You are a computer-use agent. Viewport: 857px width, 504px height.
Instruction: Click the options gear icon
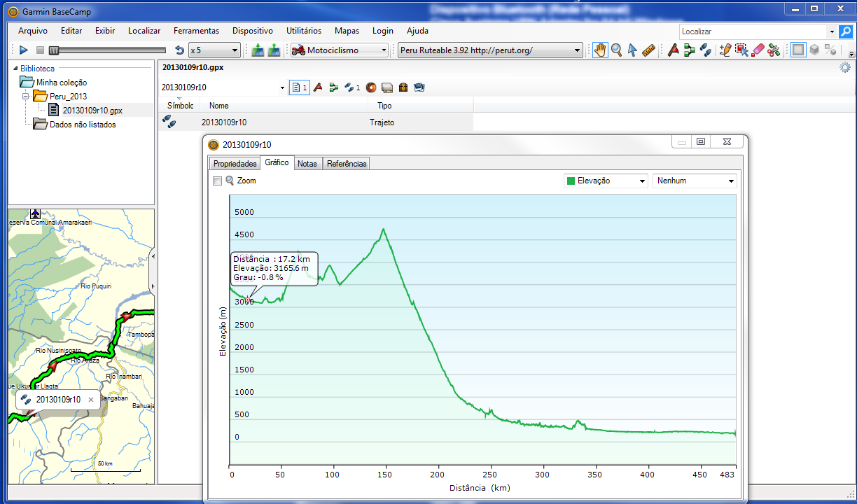pyautogui.click(x=845, y=67)
